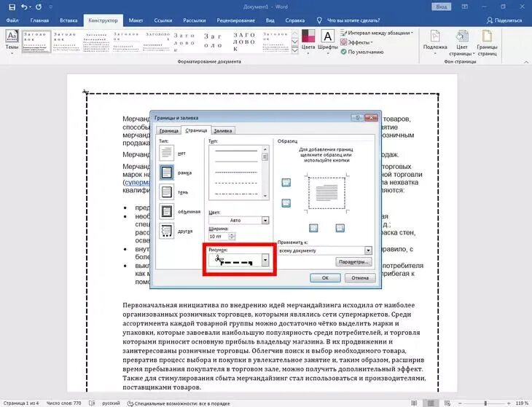The image size is (532, 407).
Task: Switch to the Заливка tab
Action: coord(223,130)
